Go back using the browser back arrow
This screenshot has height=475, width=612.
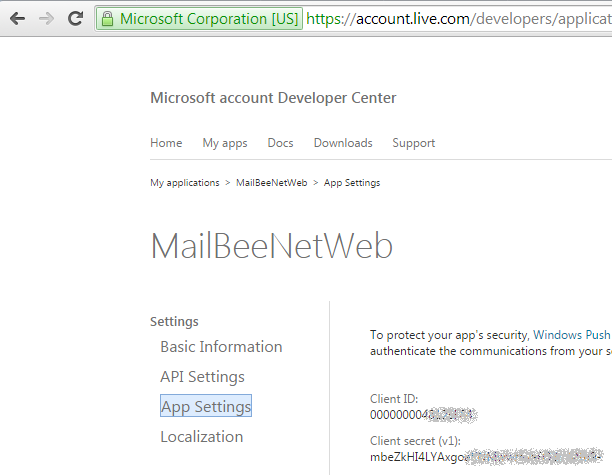click(18, 18)
